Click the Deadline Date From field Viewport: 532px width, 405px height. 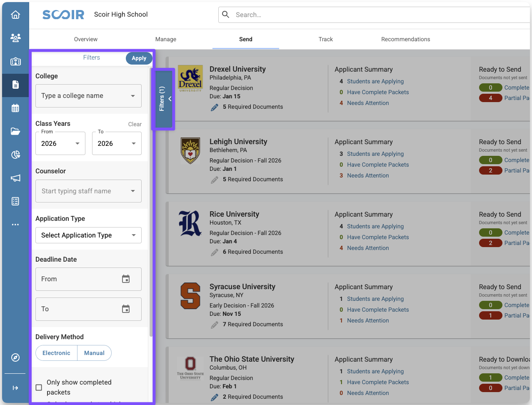pos(88,279)
